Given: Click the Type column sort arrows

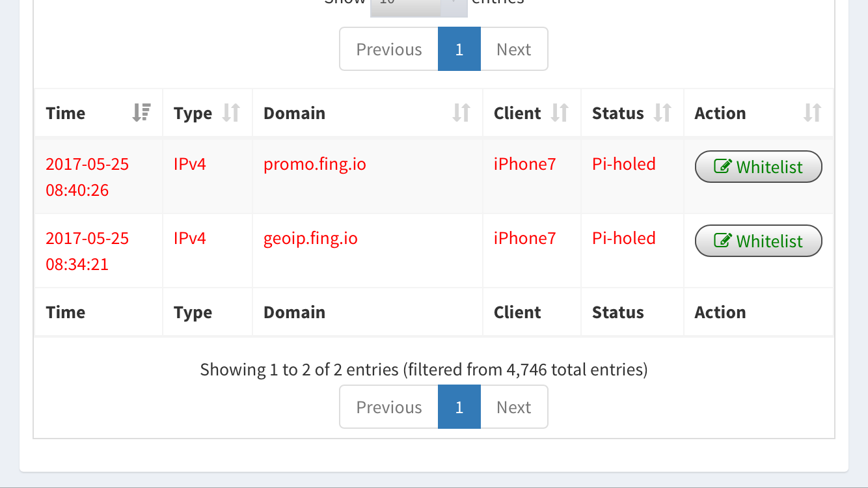Looking at the screenshot, I should tap(231, 113).
